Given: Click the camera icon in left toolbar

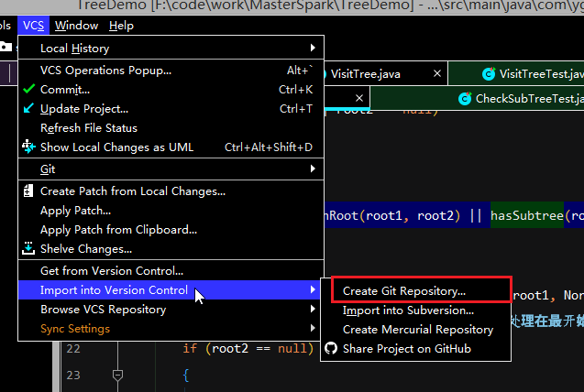Looking at the screenshot, I should tap(6, 47).
